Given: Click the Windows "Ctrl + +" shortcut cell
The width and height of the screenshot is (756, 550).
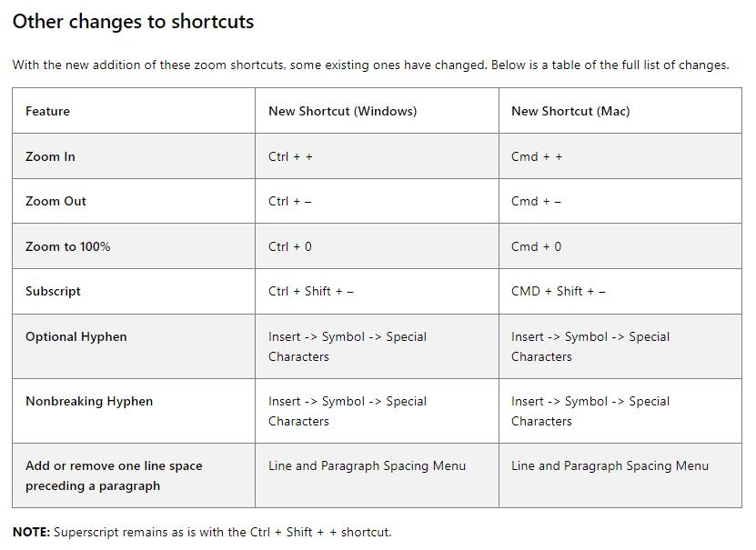Looking at the screenshot, I should 290,156.
